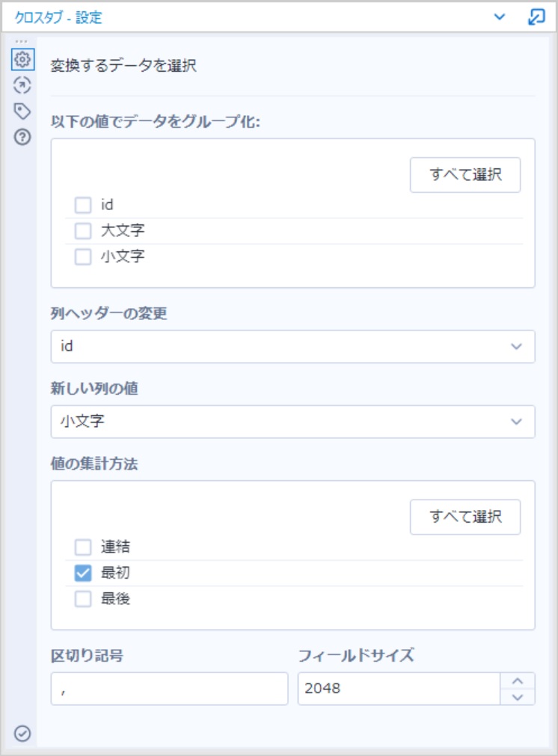
Task: Click すべて選択 in the grouping section
Action: point(465,174)
